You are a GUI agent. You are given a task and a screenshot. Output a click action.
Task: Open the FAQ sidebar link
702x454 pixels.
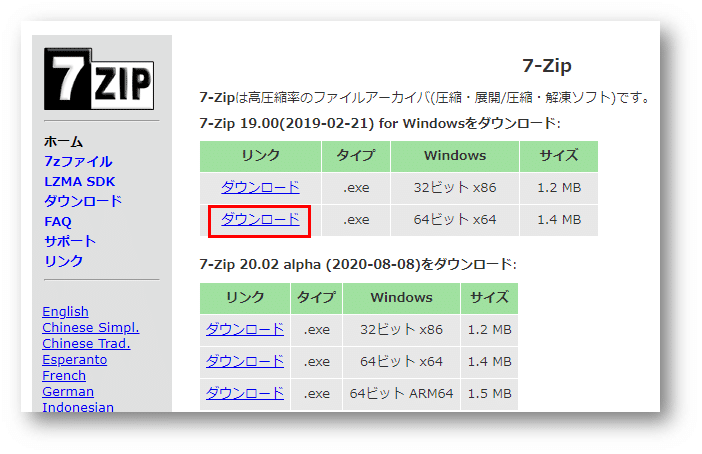58,222
